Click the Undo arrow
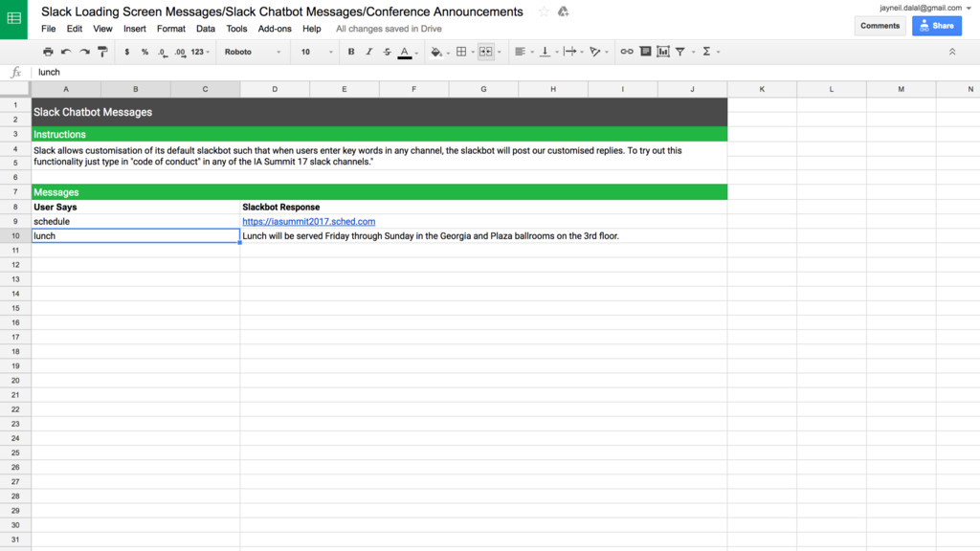Screen dimensions: 980x551 click(x=66, y=52)
